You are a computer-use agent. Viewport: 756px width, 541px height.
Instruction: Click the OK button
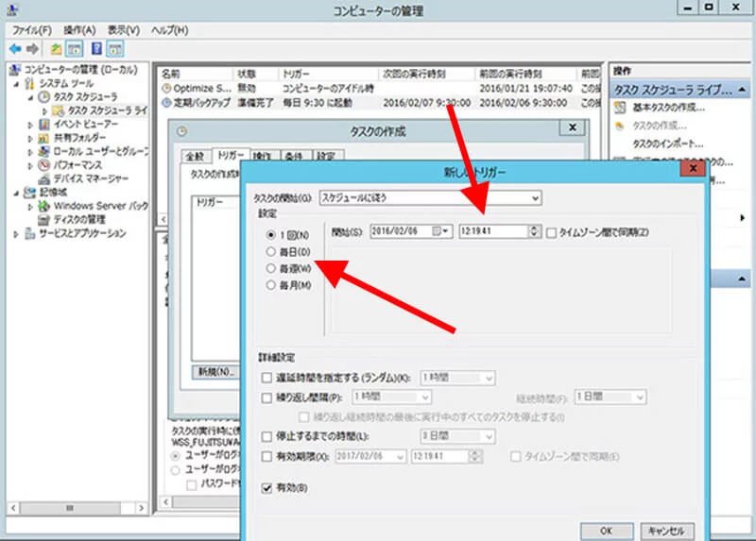608,531
